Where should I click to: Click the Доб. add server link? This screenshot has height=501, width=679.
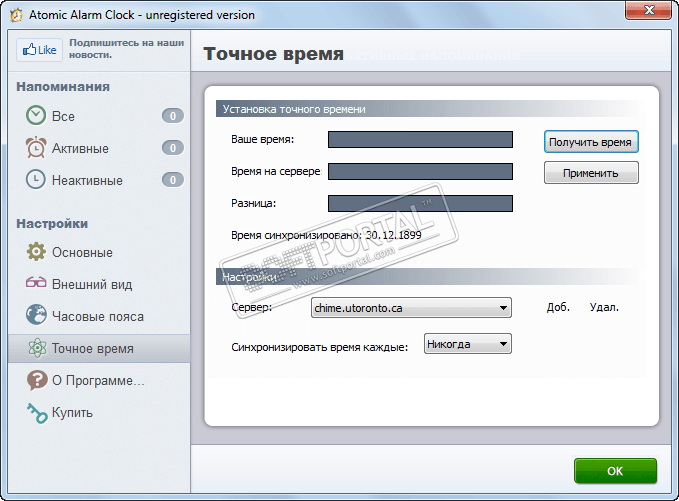[558, 307]
